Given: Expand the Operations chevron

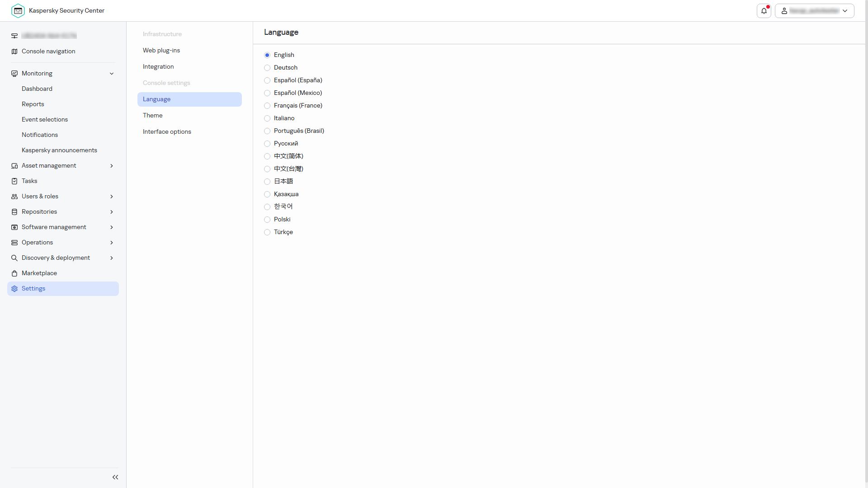Looking at the screenshot, I should pos(112,243).
